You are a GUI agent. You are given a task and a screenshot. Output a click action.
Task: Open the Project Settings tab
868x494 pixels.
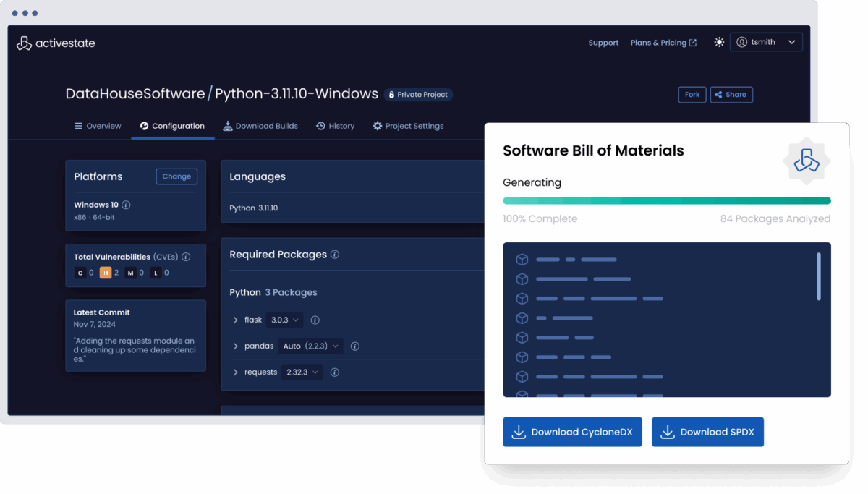pos(408,126)
